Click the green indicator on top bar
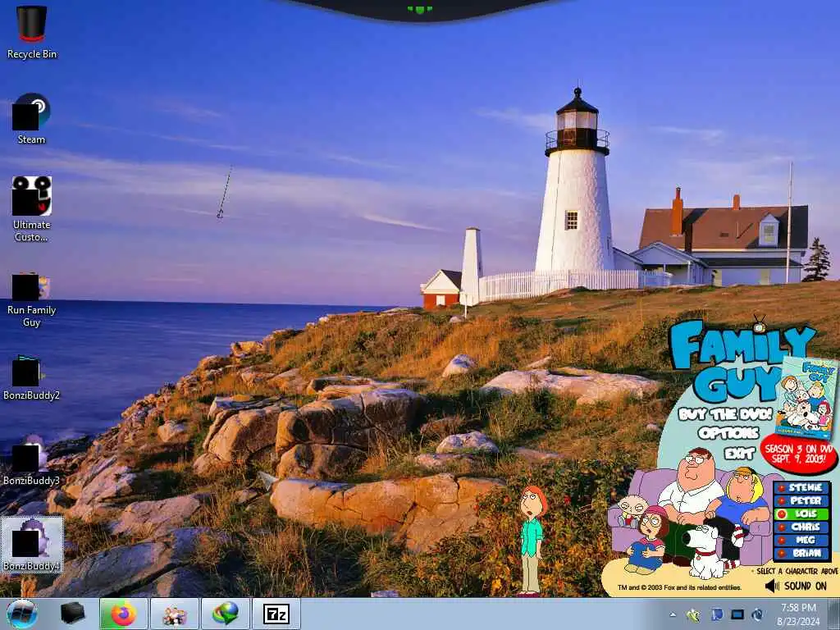840x630 pixels. click(x=419, y=9)
